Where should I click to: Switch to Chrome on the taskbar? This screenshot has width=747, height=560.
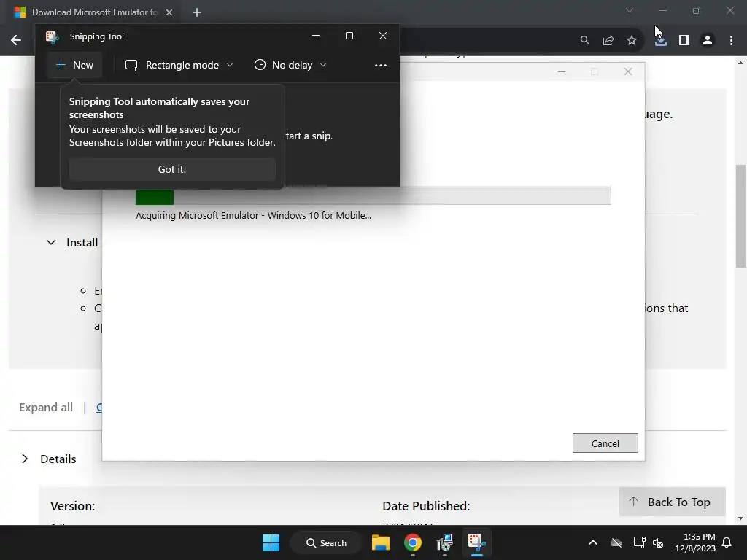413,542
